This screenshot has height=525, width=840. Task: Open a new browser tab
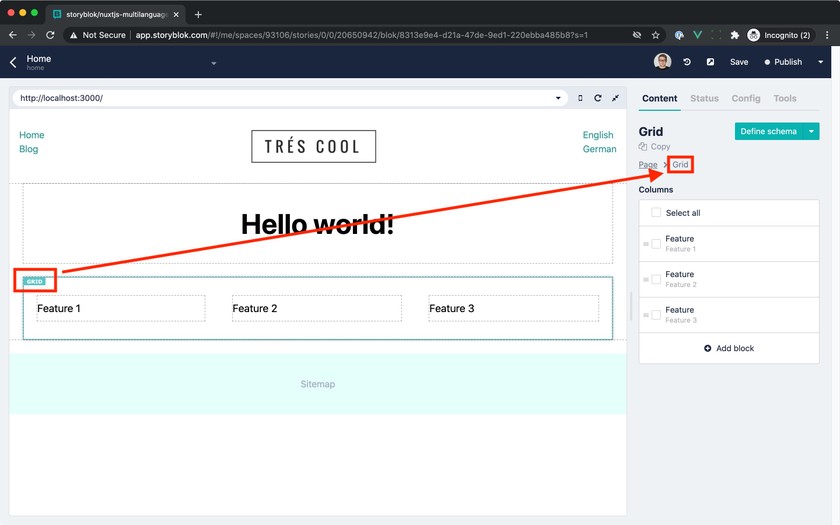tap(198, 14)
